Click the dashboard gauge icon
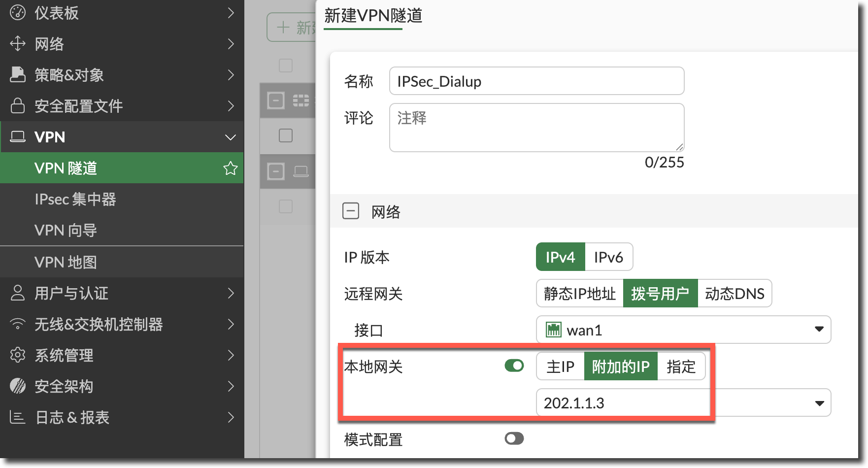This screenshot has width=868, height=468. click(x=18, y=13)
